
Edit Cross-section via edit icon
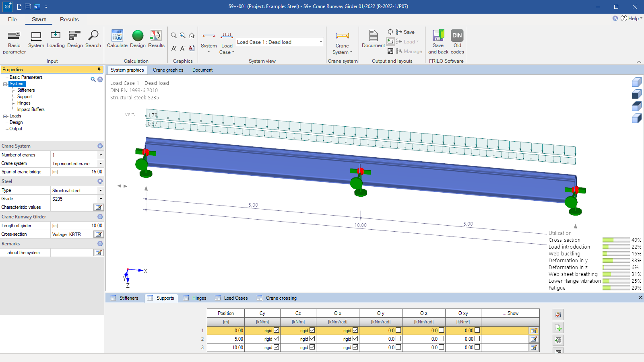click(98, 234)
